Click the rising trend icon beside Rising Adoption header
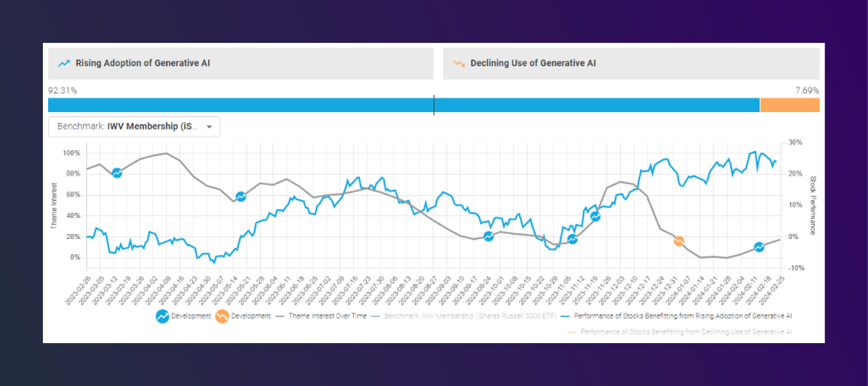The image size is (868, 386). [64, 63]
